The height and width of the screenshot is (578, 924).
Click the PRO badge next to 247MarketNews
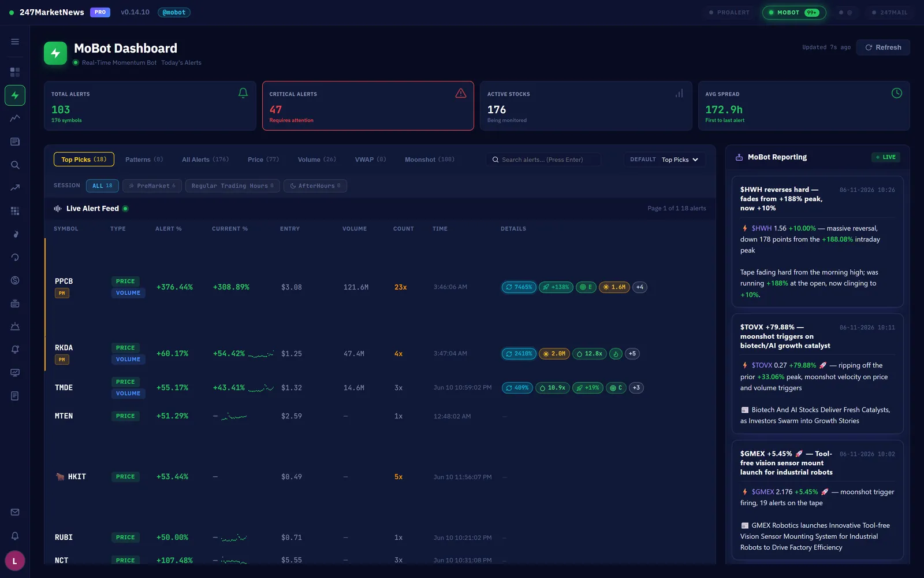[x=100, y=12]
